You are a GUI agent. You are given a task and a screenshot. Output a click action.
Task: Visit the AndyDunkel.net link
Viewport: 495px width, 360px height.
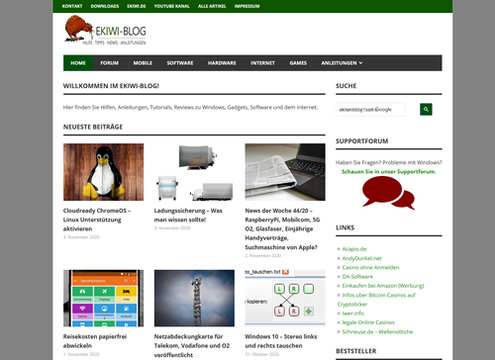(362, 258)
